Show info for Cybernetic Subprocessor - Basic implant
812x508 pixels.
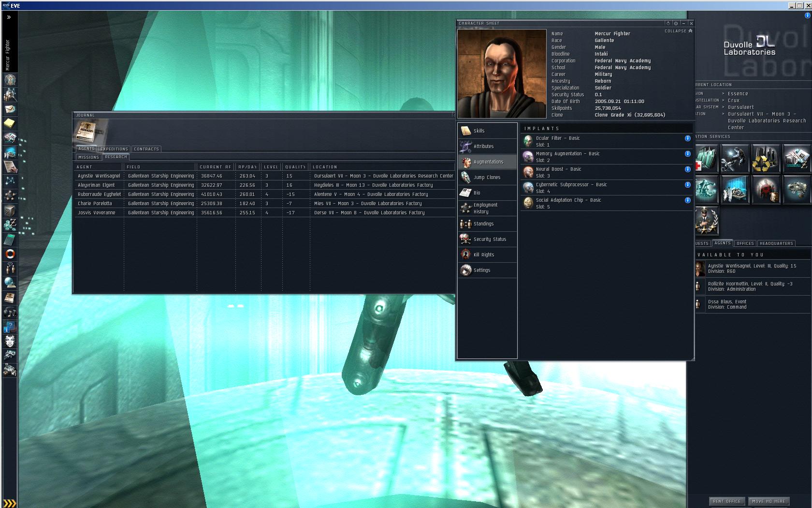click(x=687, y=185)
